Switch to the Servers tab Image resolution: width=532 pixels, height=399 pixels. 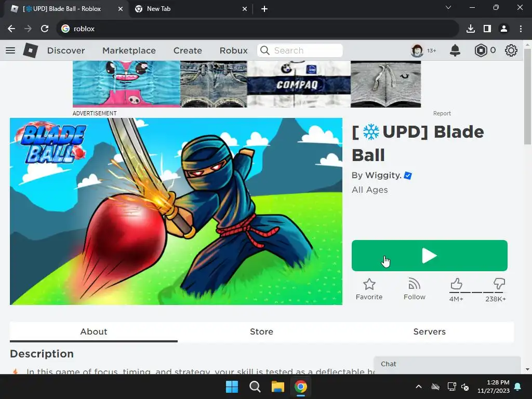[x=429, y=331]
